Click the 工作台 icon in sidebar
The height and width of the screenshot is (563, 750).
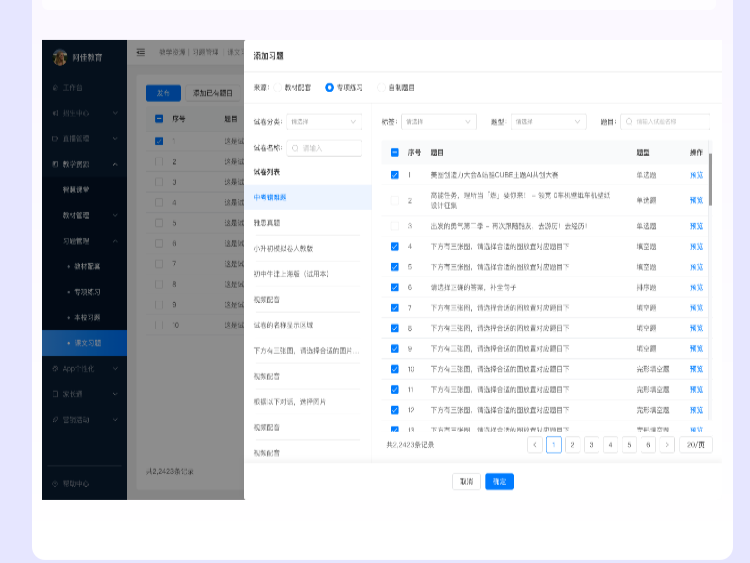[54, 88]
